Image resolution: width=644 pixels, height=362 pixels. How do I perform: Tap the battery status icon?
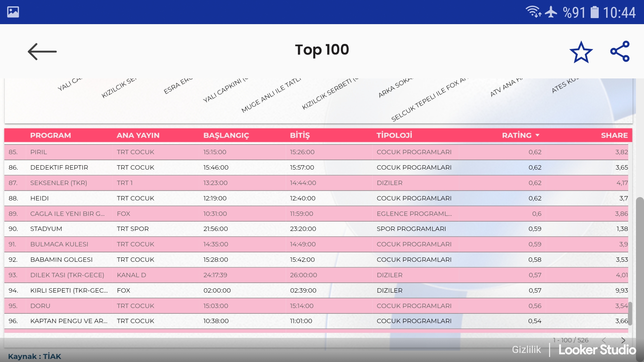pos(594,12)
